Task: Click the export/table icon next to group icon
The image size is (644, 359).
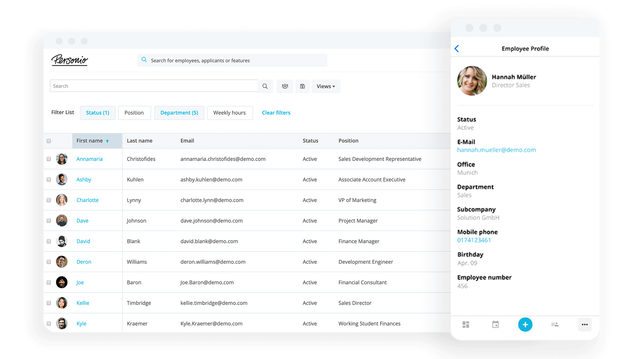Action: 302,86
